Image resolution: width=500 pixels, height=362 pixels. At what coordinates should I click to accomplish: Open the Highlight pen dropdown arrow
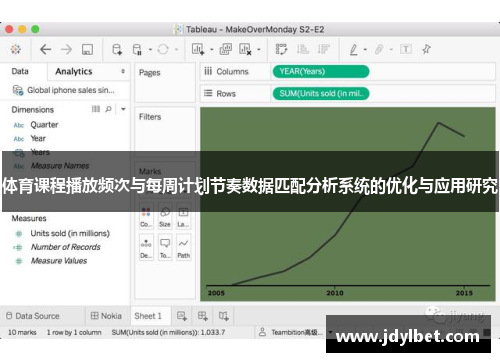(x=365, y=49)
